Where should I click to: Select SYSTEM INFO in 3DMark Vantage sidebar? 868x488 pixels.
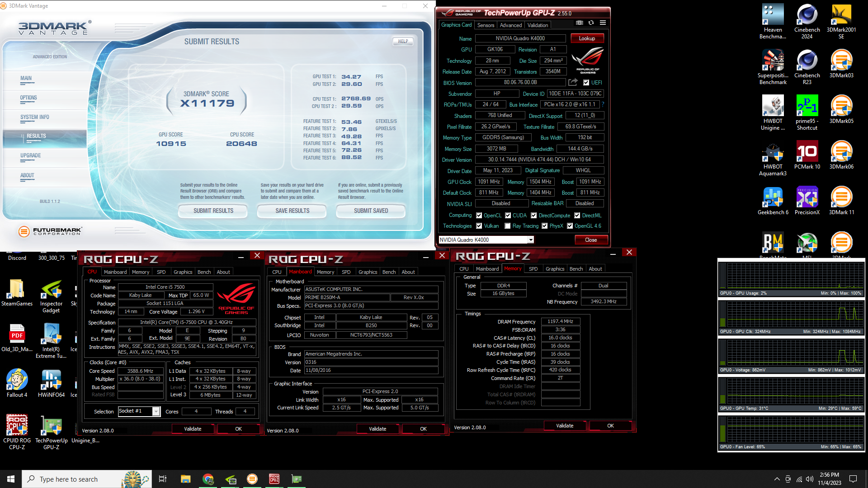34,117
